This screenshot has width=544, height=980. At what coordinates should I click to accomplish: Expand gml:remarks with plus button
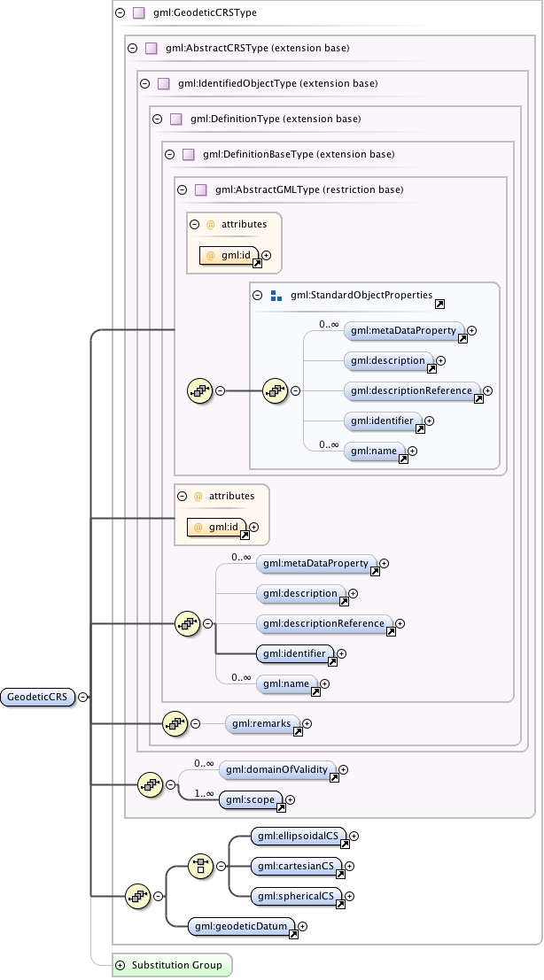(x=307, y=724)
